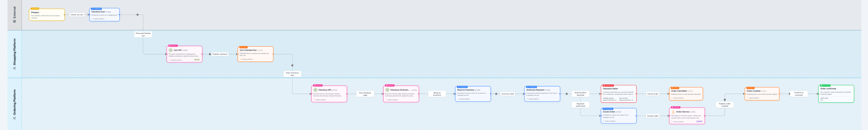The height and width of the screenshot is (130, 868).
Task: Open the Authorize Payment command node
Action: click(x=542, y=94)
